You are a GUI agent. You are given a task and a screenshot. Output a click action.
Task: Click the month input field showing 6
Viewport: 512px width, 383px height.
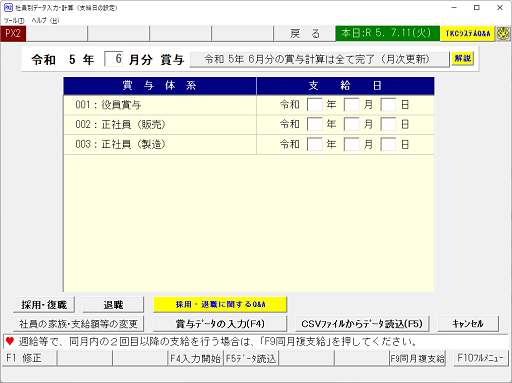[x=113, y=59]
